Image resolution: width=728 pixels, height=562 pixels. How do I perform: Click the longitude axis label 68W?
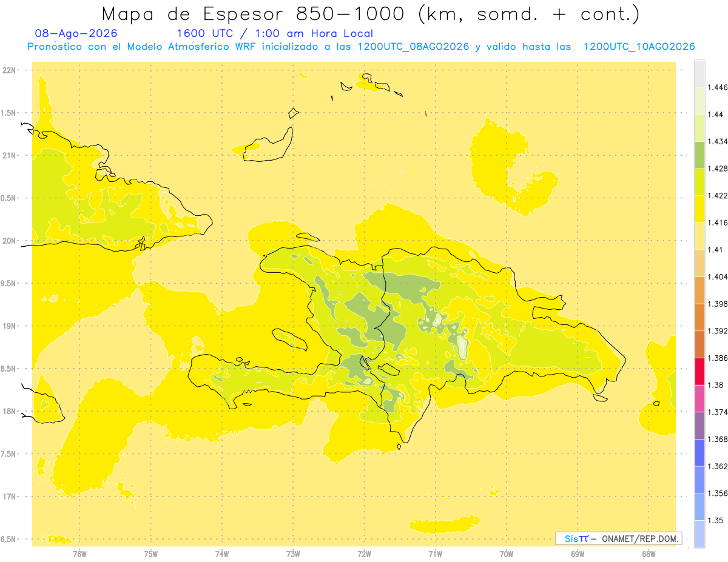coord(649,554)
